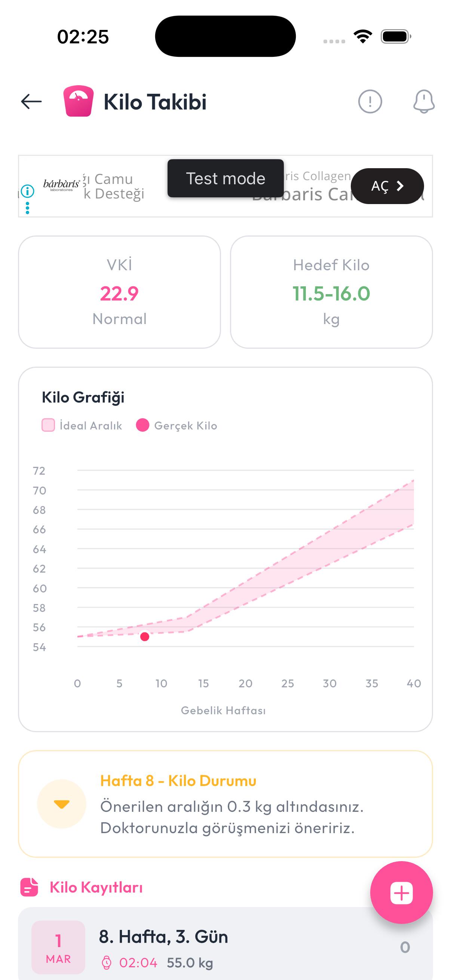Tap the watch icon beside 02:04
This screenshot has height=980, width=451.
107,963
